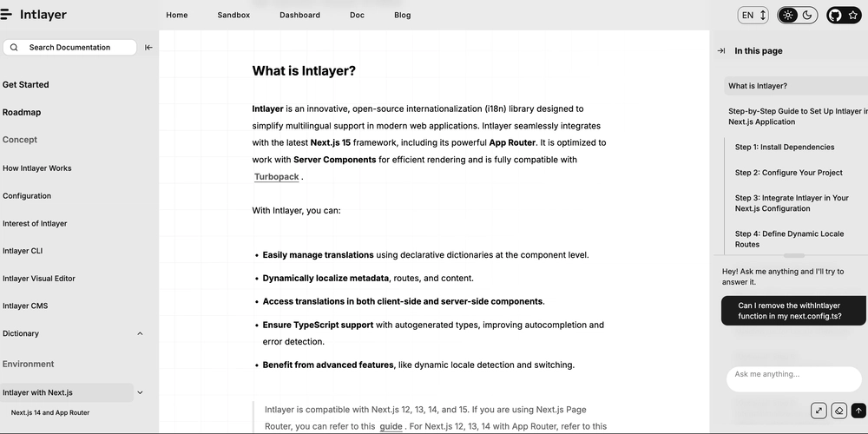This screenshot has height=434, width=868.
Task: Click the magnifier icon in the search box
Action: tap(15, 47)
